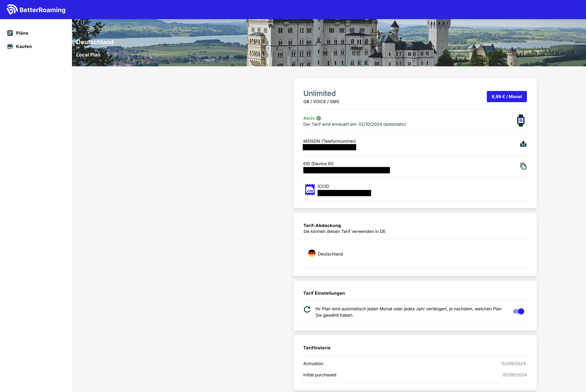Click the Unlimited plan title
This screenshot has width=586, height=392.
[x=319, y=94]
